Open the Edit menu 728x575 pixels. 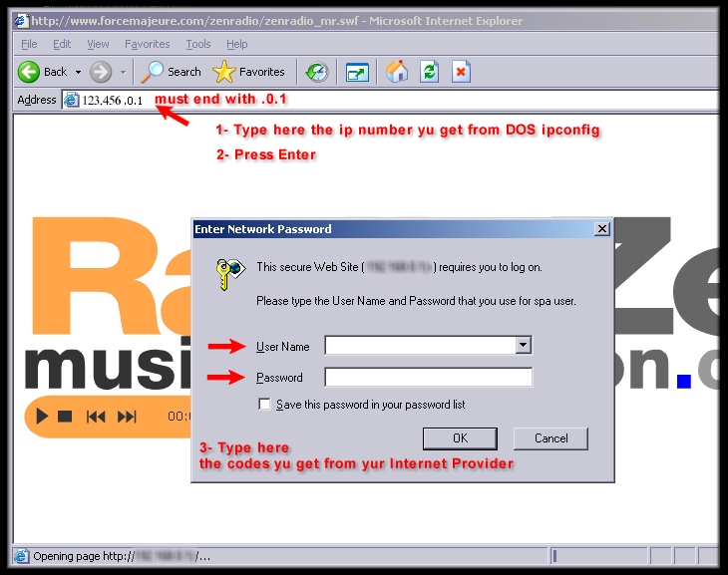(x=62, y=44)
